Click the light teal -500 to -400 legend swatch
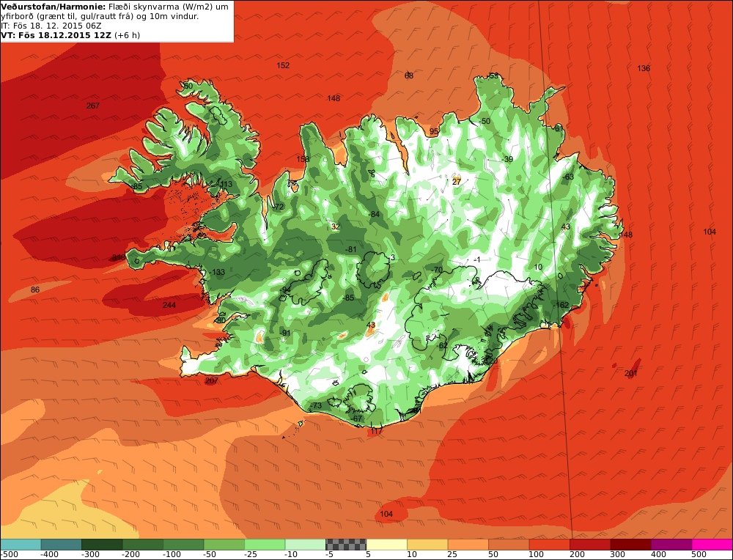Screen dimensions: 733x560 click(21, 544)
